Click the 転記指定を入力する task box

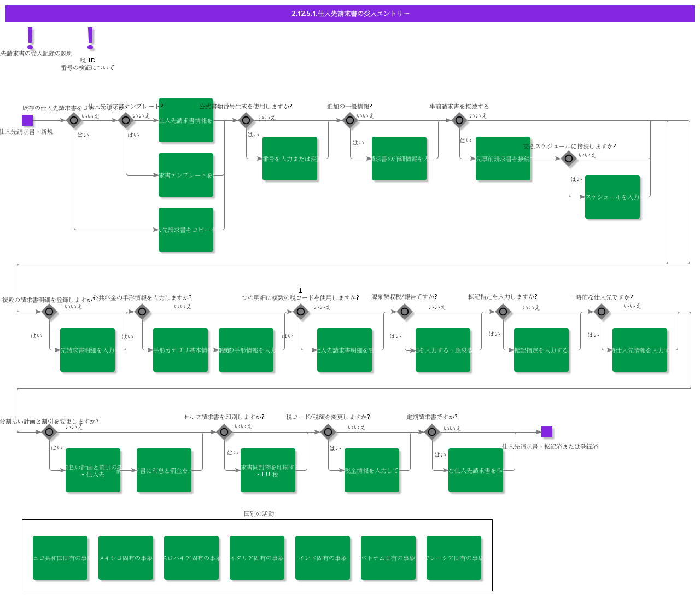tap(541, 350)
